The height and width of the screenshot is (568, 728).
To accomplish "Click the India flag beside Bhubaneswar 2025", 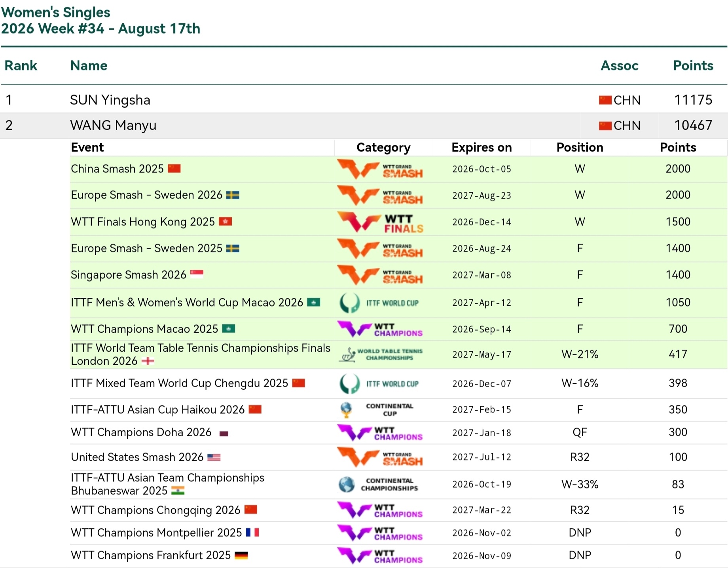I will point(178,490).
